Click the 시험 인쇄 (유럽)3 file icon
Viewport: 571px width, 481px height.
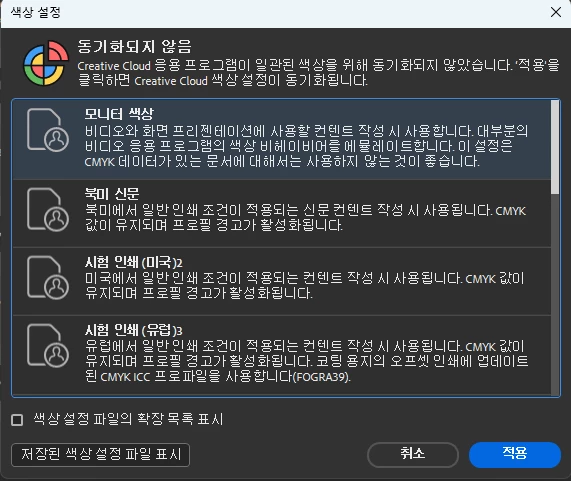[x=48, y=346]
